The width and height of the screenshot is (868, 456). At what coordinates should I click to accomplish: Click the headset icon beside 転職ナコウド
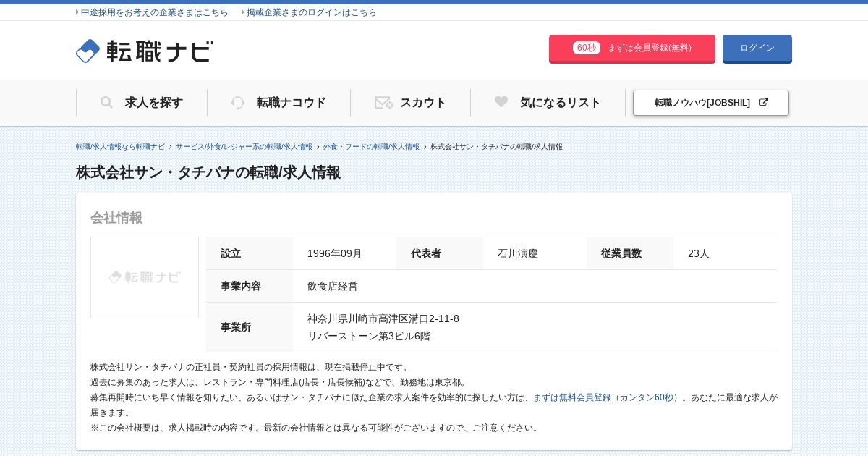[238, 103]
